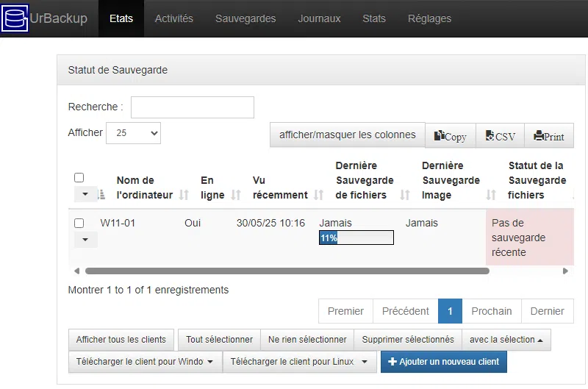Click the horizontal table scrollbar thumb
The image size is (588, 389).
[287, 271]
